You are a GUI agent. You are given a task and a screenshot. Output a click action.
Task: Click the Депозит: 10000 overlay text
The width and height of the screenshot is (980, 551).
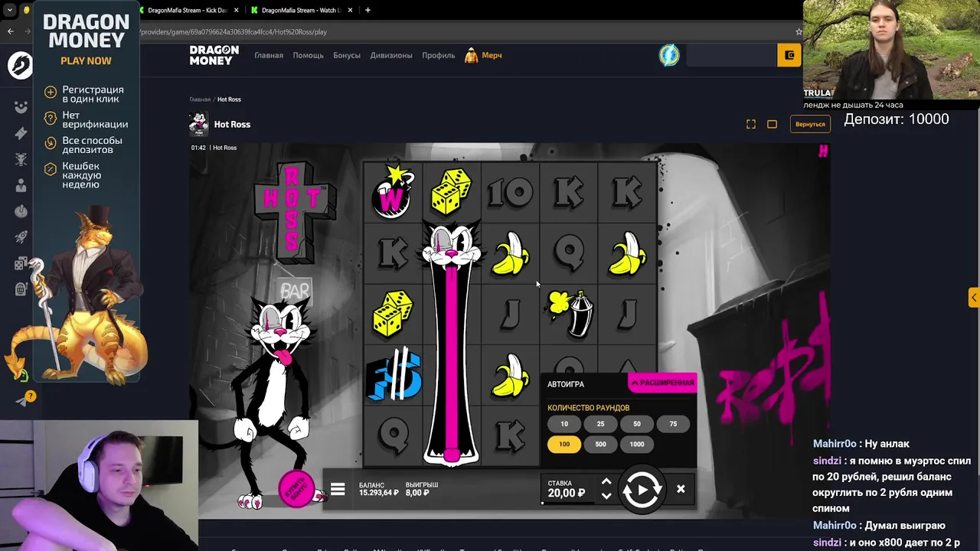point(896,119)
